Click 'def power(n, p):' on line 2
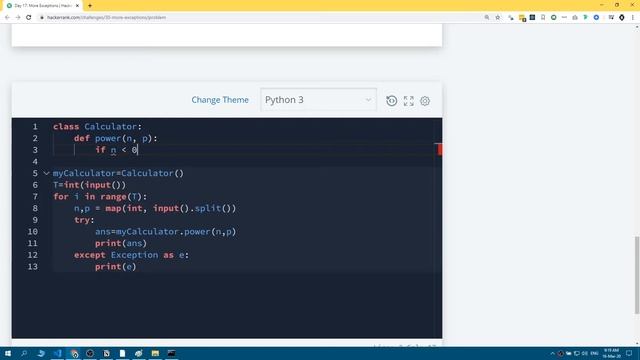 pos(116,138)
